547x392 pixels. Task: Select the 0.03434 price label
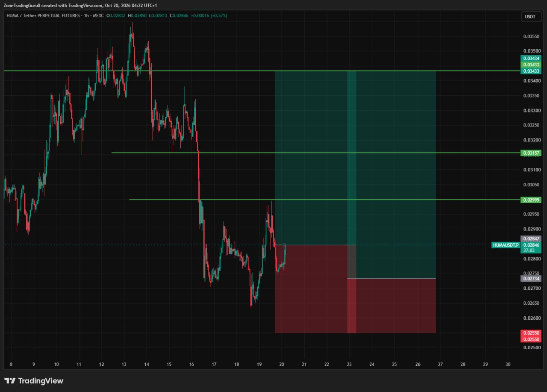coord(531,58)
